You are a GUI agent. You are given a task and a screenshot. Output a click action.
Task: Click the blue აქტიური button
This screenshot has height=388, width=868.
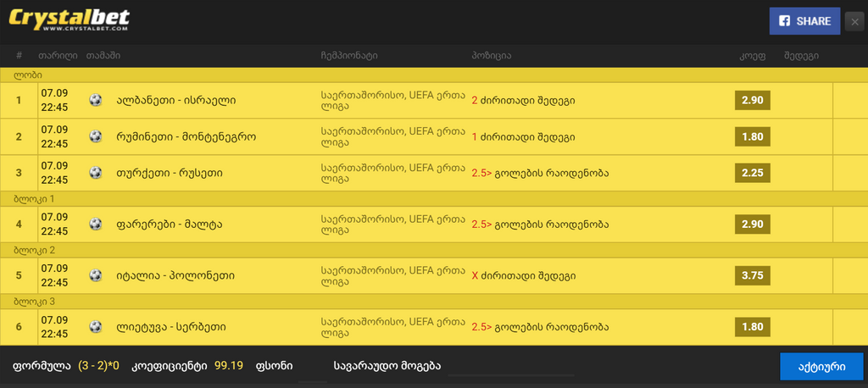(x=821, y=367)
